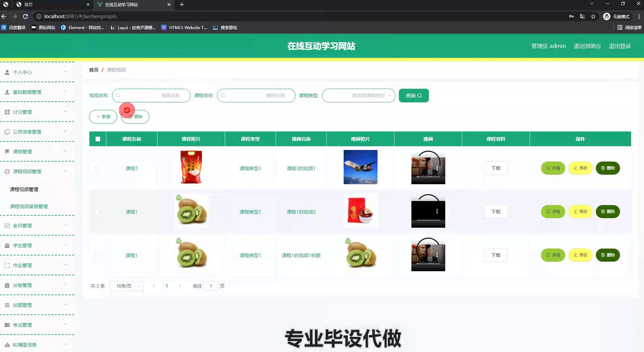The width and height of the screenshot is (644, 352).
Task: Click the 课程3 airplane video thumbnail image
Action: click(x=360, y=167)
